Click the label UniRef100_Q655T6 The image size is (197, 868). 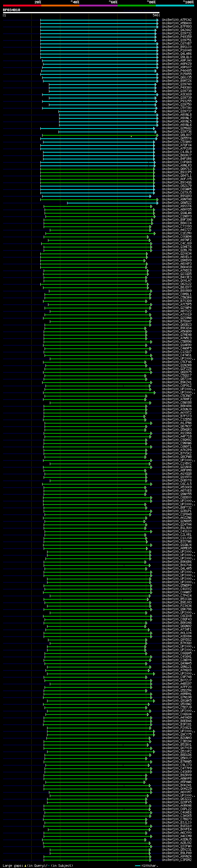coord(177,139)
